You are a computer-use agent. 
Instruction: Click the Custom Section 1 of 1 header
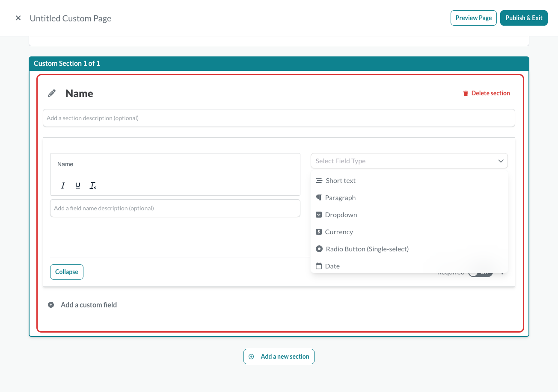click(279, 64)
